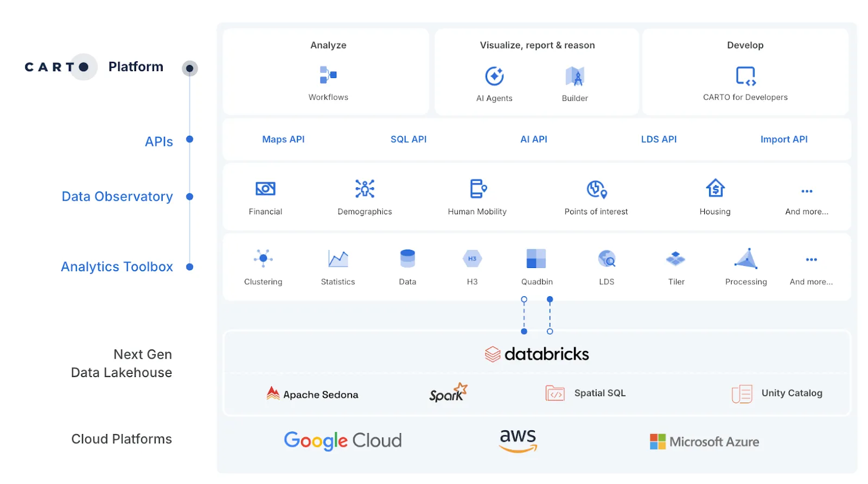
Task: Select the Financial data icon
Action: [x=265, y=189]
